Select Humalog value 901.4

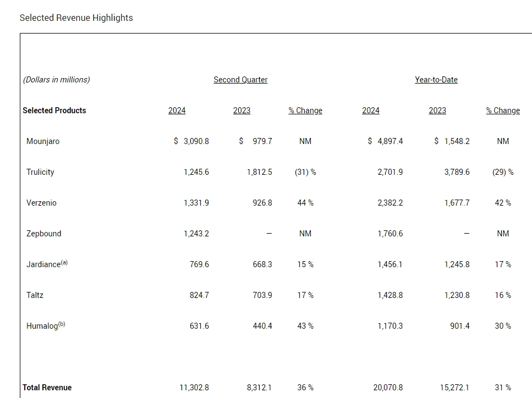click(x=460, y=326)
